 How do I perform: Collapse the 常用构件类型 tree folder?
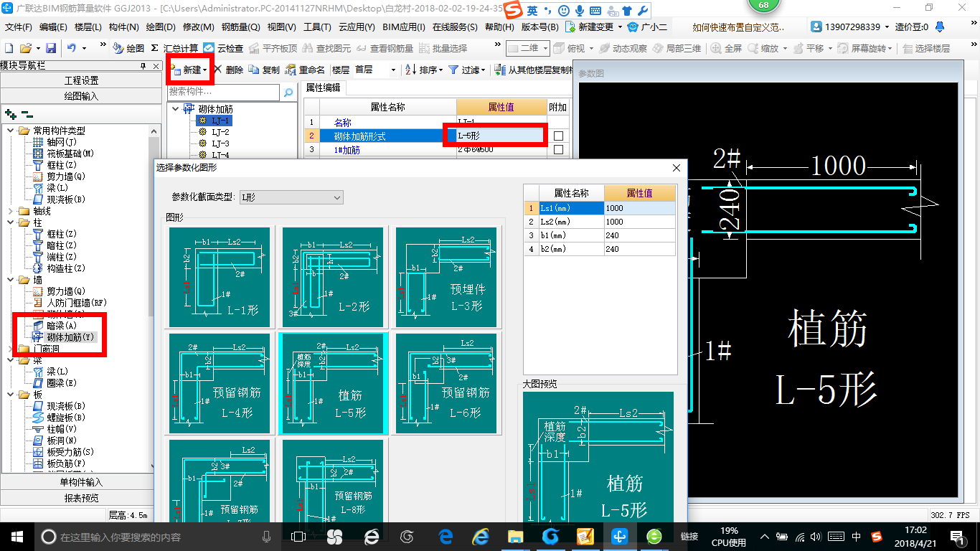10,131
